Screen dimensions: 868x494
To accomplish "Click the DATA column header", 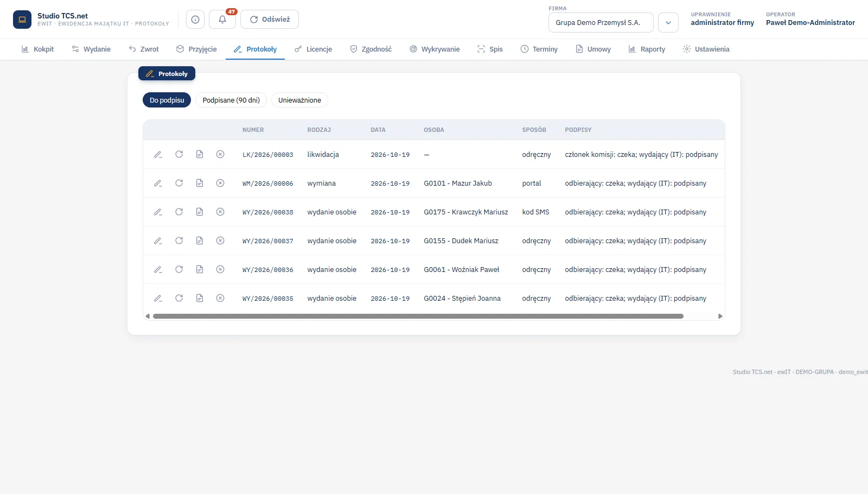I will [378, 130].
